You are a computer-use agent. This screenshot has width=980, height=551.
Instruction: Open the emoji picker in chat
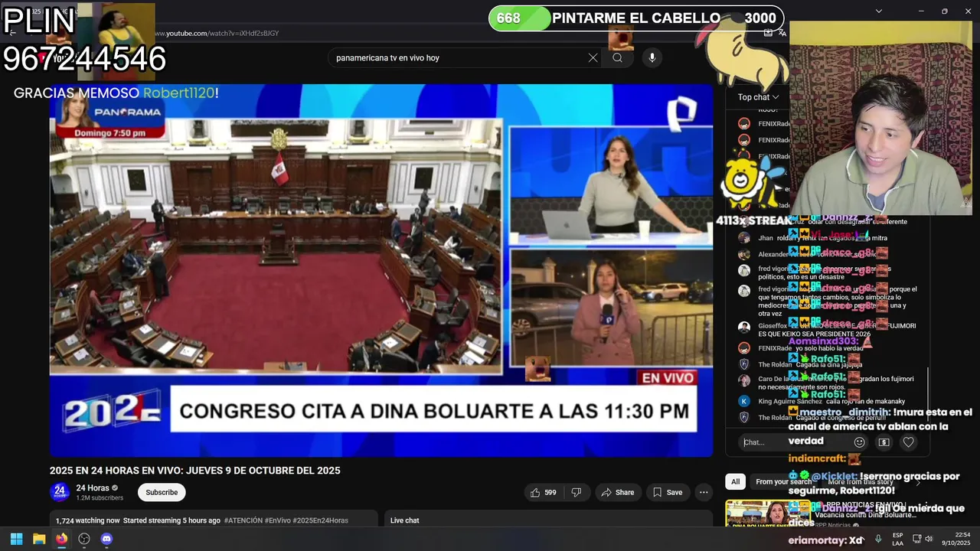[x=859, y=442]
